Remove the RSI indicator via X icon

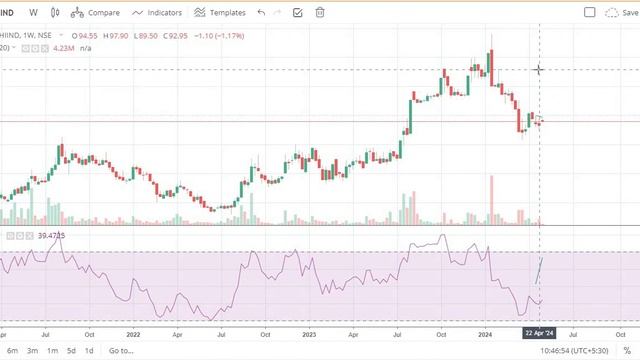coord(29,236)
